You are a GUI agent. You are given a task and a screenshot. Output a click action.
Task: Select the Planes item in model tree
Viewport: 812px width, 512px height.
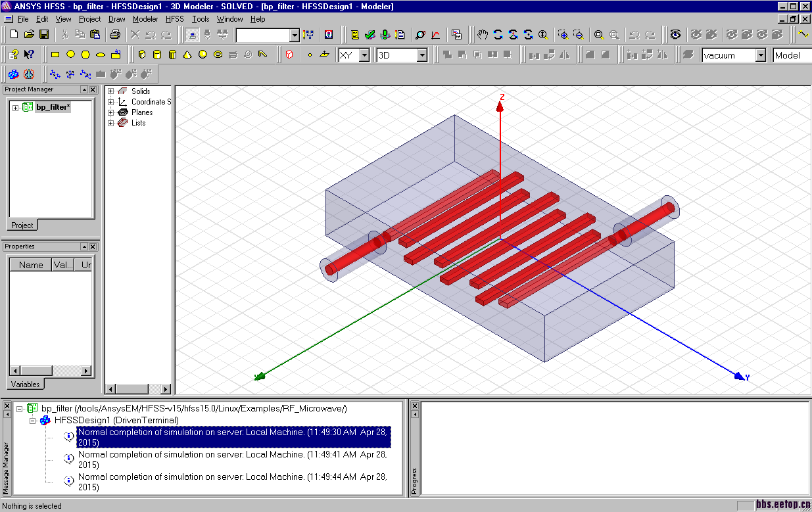pos(141,112)
